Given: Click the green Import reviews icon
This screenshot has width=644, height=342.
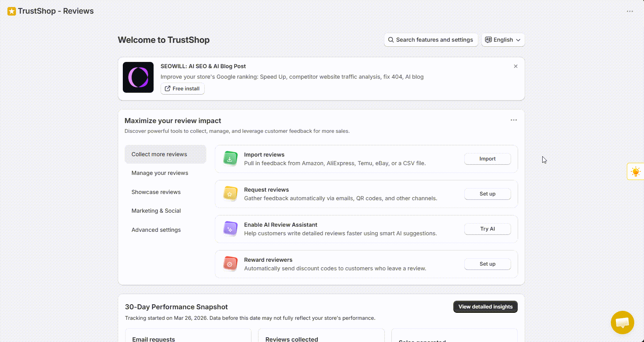Looking at the screenshot, I should (x=230, y=159).
